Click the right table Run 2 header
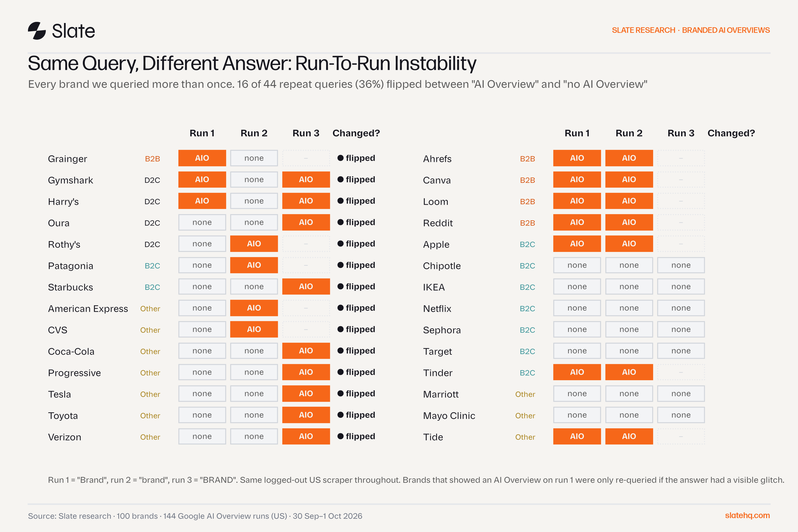798x532 pixels. tap(629, 133)
